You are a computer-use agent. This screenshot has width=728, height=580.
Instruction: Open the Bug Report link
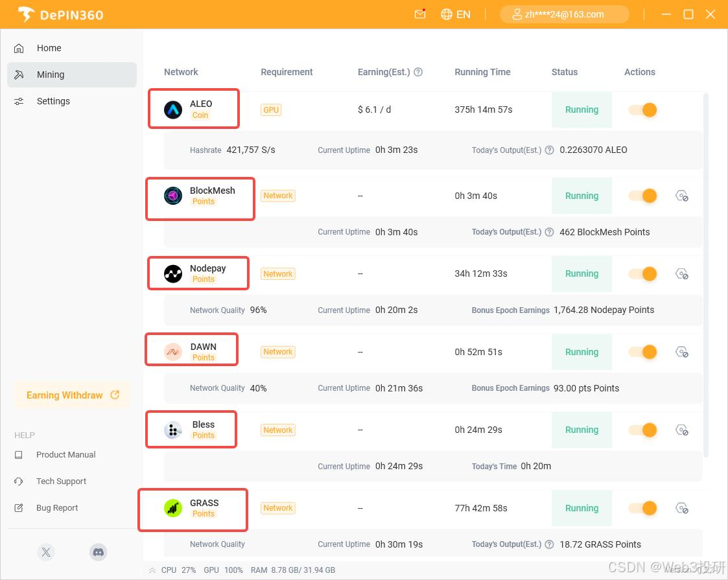(57, 507)
